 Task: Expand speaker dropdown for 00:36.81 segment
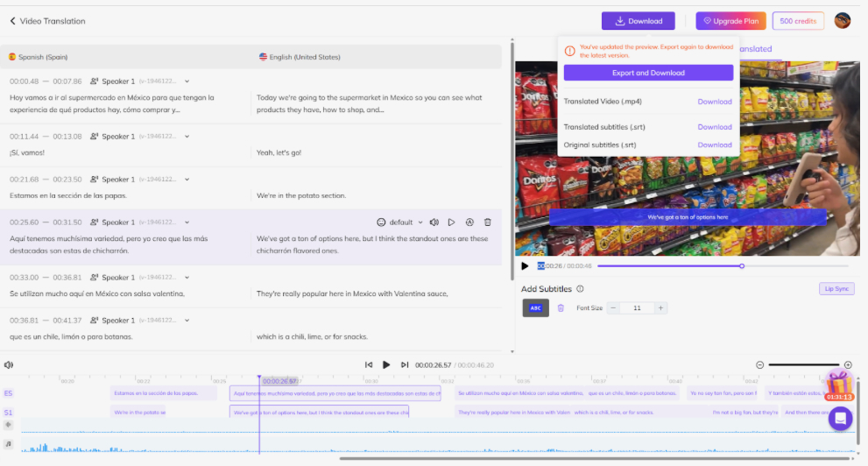187,321
